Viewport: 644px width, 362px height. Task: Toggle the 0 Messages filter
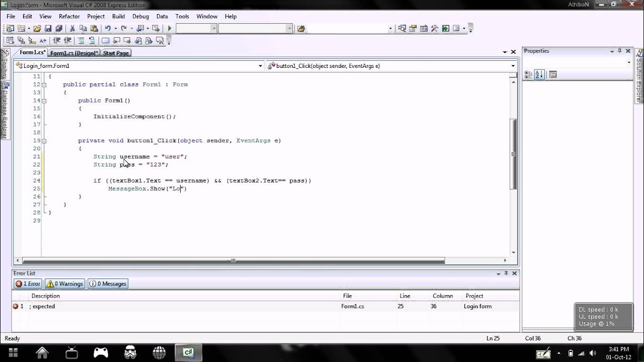pos(108,284)
